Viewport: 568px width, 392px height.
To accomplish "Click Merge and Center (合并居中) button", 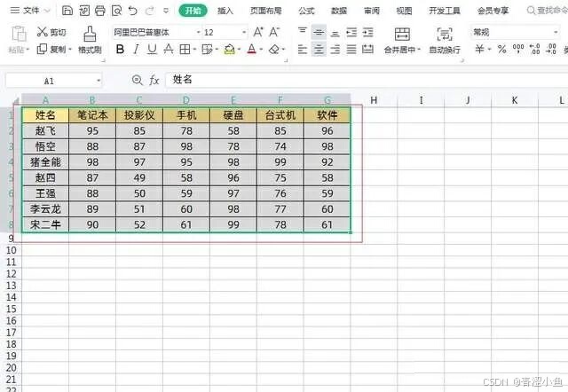I will point(402,40).
